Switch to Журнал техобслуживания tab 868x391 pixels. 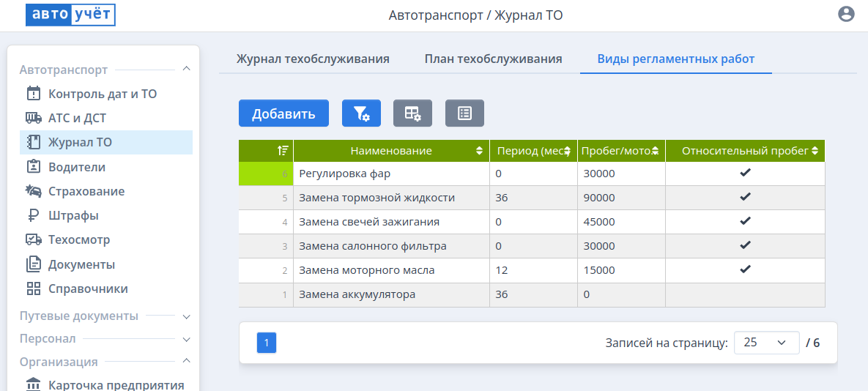point(313,59)
